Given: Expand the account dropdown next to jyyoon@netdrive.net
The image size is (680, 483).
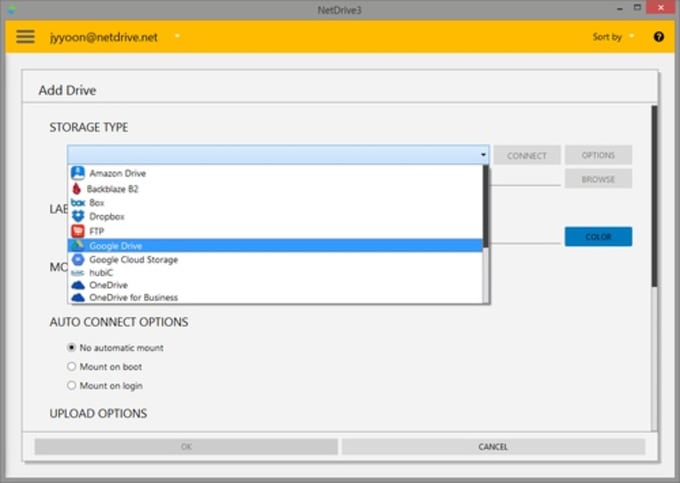Looking at the screenshot, I should tap(177, 36).
